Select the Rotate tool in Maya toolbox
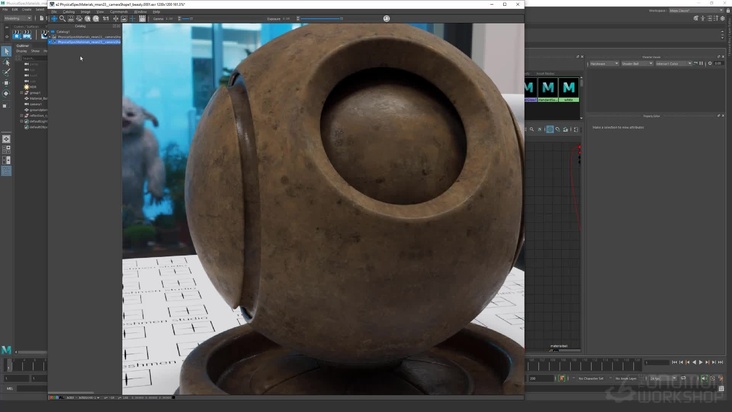Image resolution: width=732 pixels, height=412 pixels. pyautogui.click(x=6, y=93)
